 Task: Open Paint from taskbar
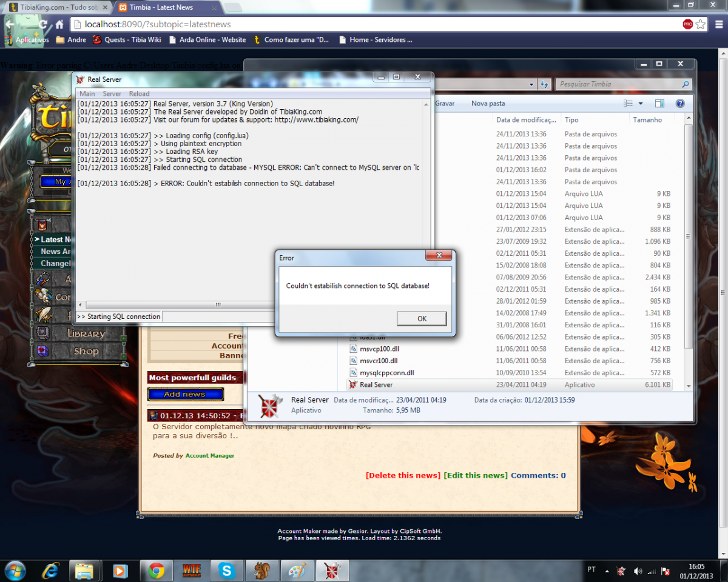point(297,570)
